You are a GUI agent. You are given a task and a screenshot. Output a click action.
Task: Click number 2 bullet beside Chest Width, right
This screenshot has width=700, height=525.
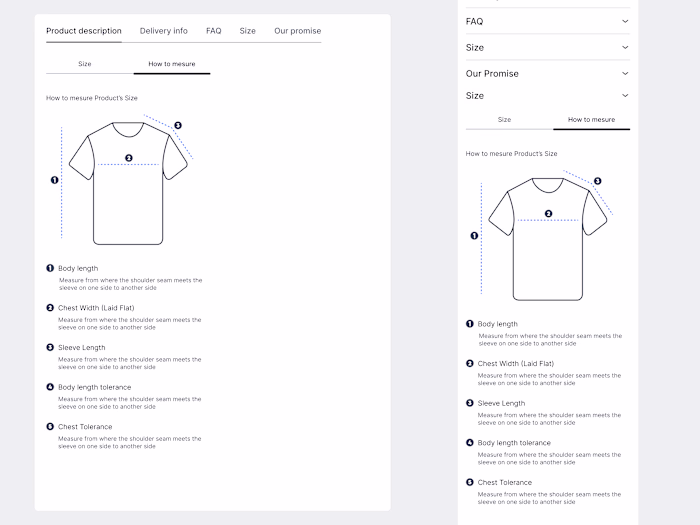pyautogui.click(x=470, y=363)
